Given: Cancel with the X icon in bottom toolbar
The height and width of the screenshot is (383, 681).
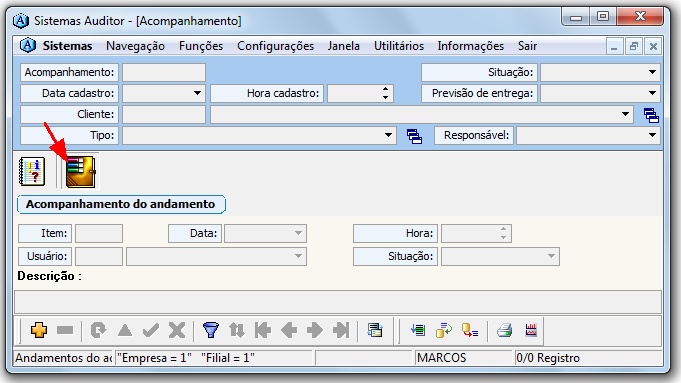Looking at the screenshot, I should tap(177, 330).
